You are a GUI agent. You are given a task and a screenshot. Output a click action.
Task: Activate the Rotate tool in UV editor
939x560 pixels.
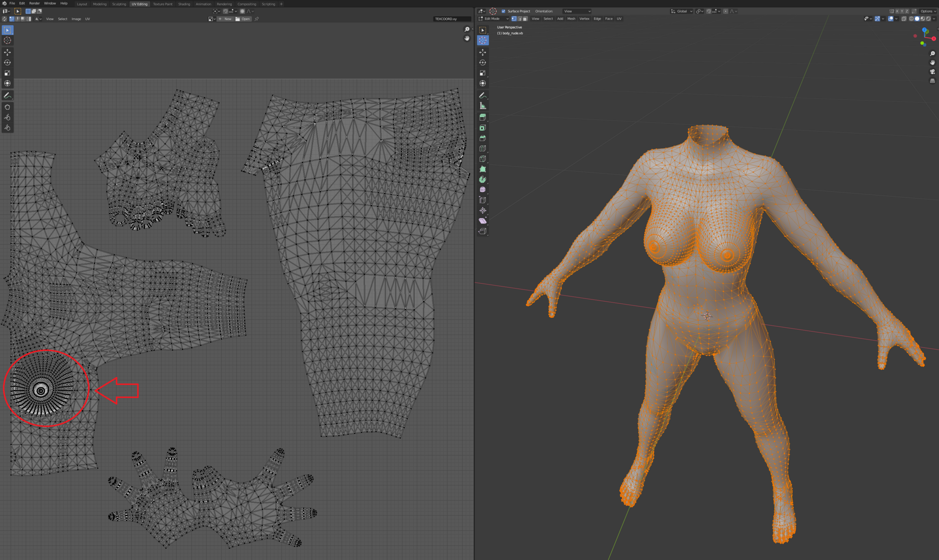click(x=7, y=63)
